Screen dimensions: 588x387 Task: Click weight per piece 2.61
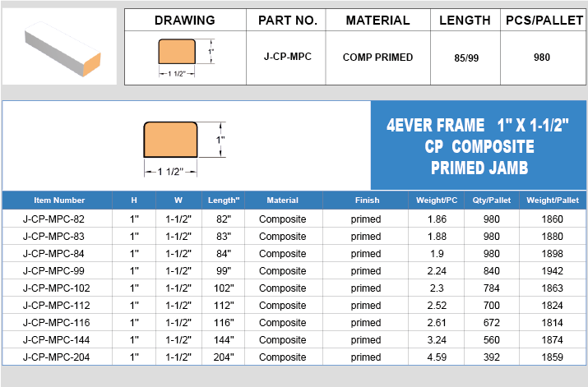(437, 323)
